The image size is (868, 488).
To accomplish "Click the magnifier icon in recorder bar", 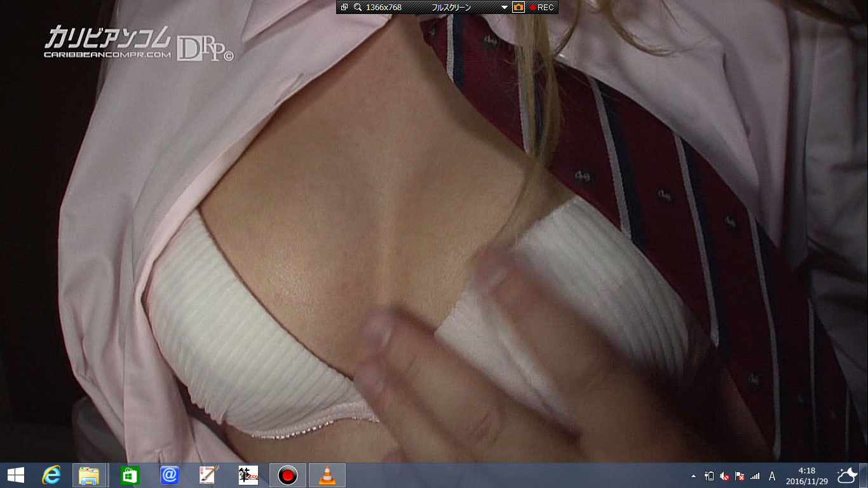I will (358, 7).
